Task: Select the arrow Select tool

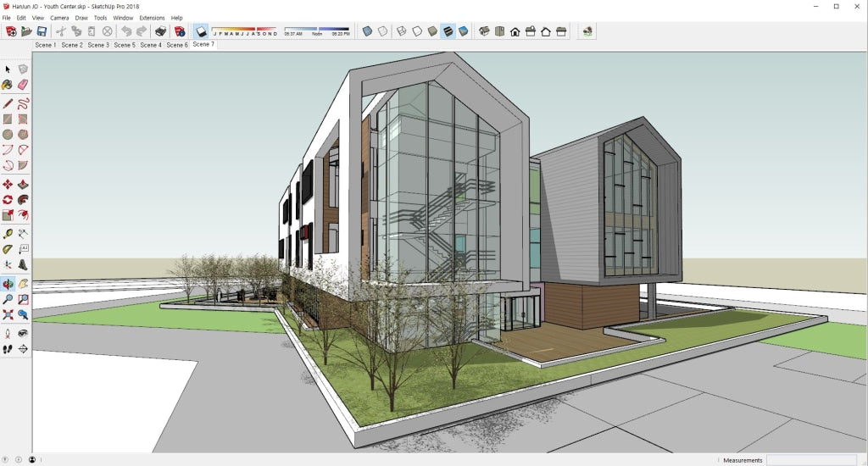Action: (x=8, y=69)
